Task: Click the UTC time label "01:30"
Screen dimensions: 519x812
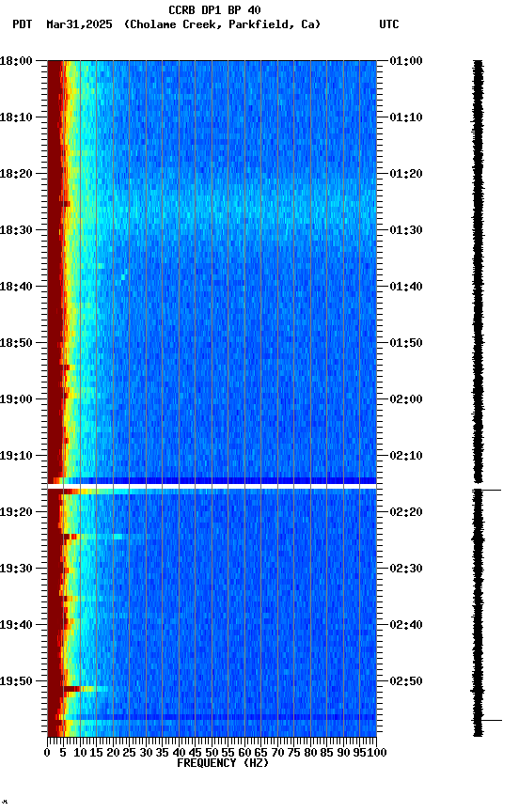Action: point(406,230)
